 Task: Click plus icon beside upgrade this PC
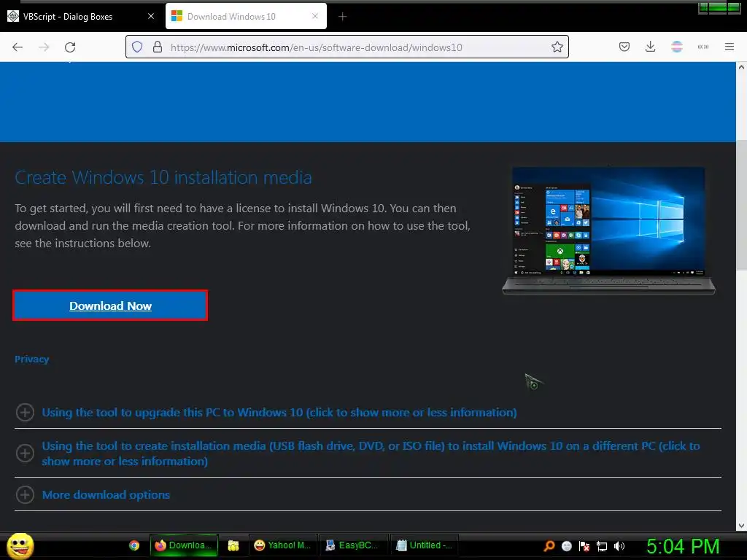26,413
